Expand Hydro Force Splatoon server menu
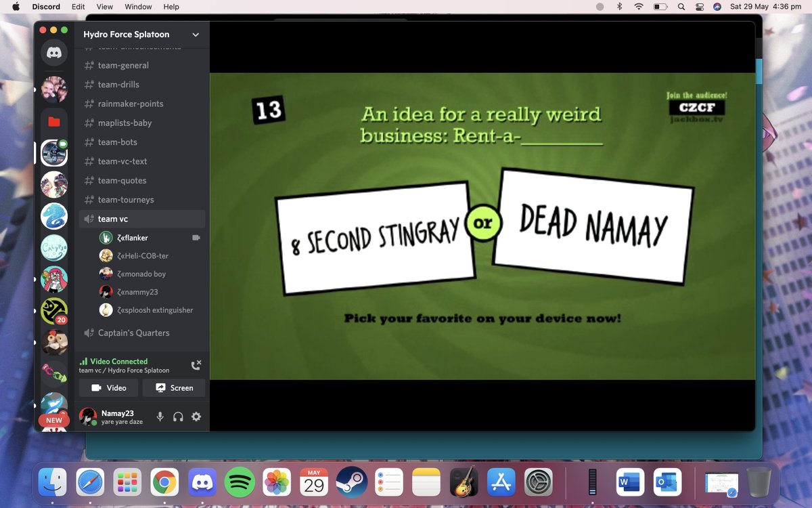The height and width of the screenshot is (508, 812). tap(196, 35)
